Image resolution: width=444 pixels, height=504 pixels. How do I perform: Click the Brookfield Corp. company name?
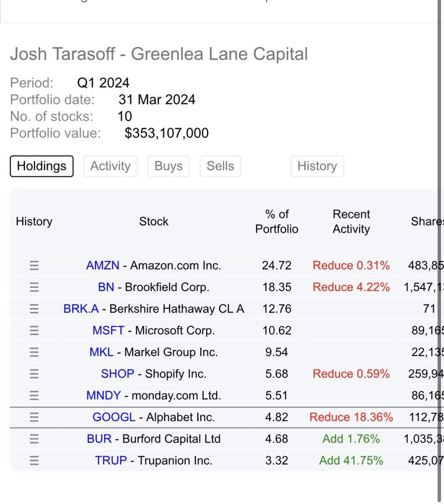[x=167, y=287]
